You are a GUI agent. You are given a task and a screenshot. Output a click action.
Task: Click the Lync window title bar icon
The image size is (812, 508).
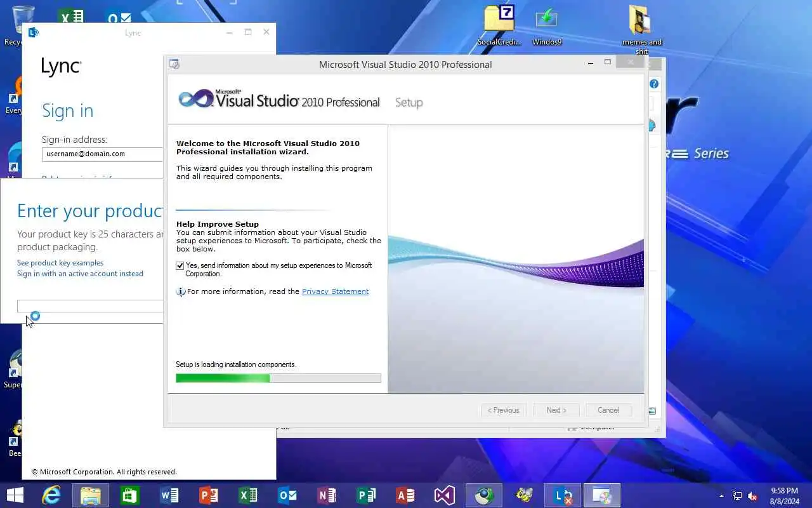pos(34,32)
